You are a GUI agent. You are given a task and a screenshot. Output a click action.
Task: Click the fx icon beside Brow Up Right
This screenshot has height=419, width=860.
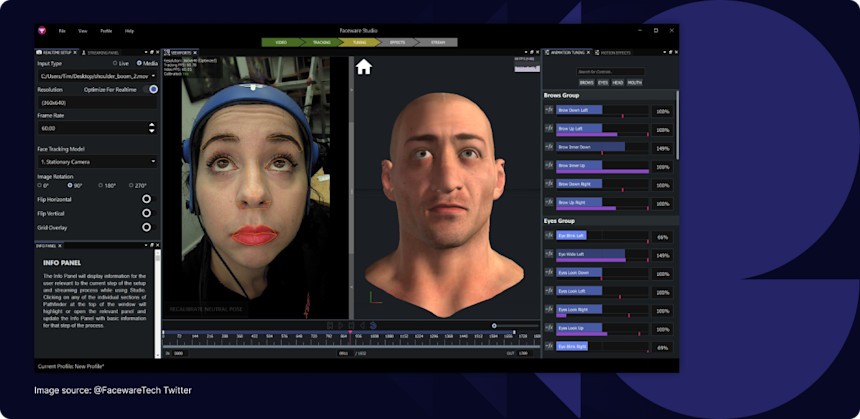click(548, 202)
